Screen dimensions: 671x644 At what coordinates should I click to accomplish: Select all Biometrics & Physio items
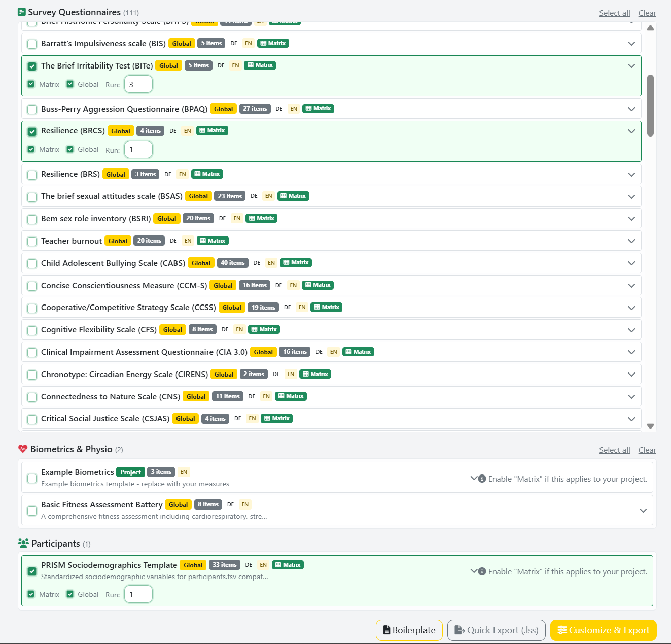pyautogui.click(x=615, y=450)
